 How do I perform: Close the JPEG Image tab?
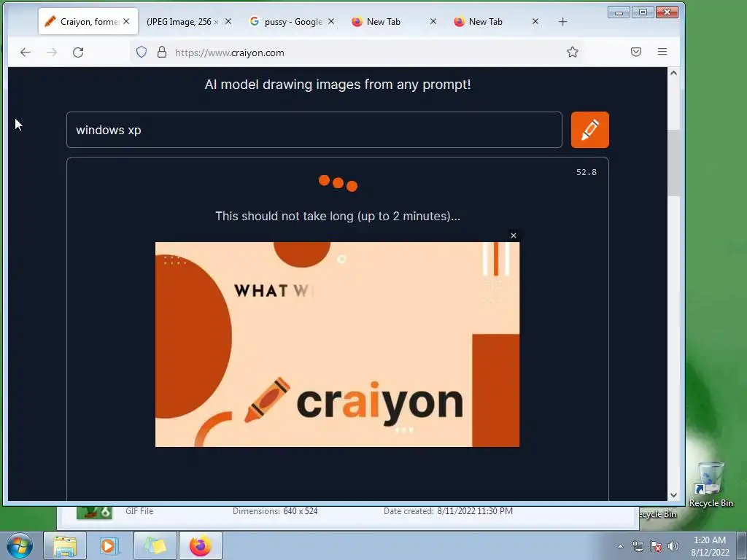pyautogui.click(x=228, y=21)
